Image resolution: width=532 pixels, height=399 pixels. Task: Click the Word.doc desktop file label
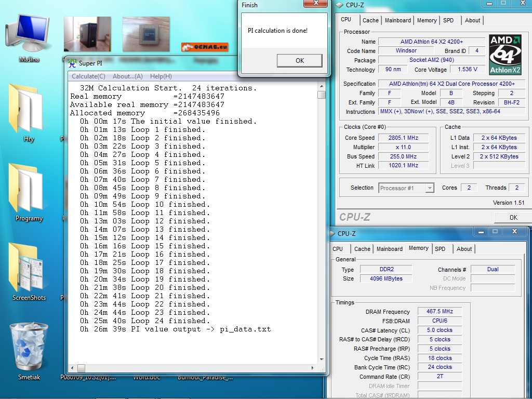point(146,378)
